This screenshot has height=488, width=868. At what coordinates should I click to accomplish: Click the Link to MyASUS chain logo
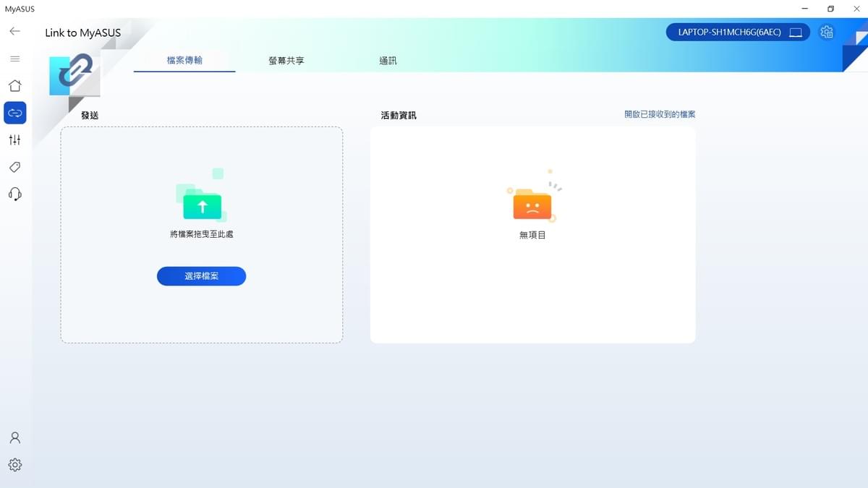pyautogui.click(x=75, y=74)
